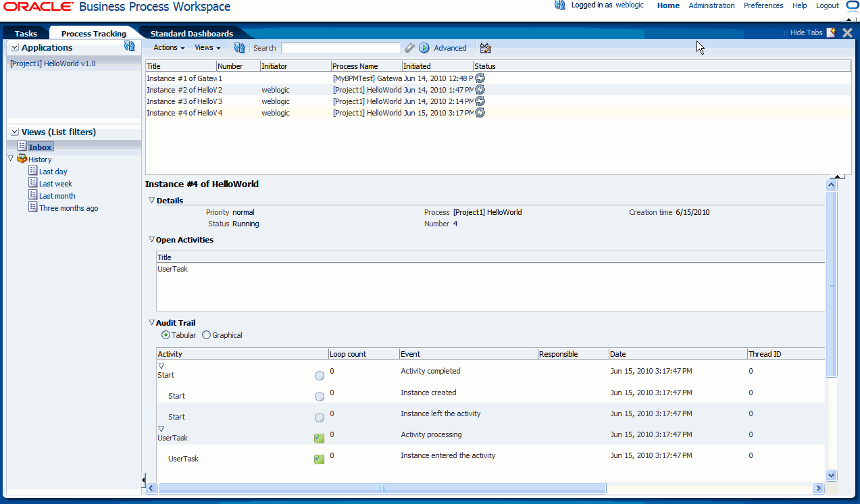The height and width of the screenshot is (504, 860).
Task: Open Preferences
Action: [x=763, y=5]
